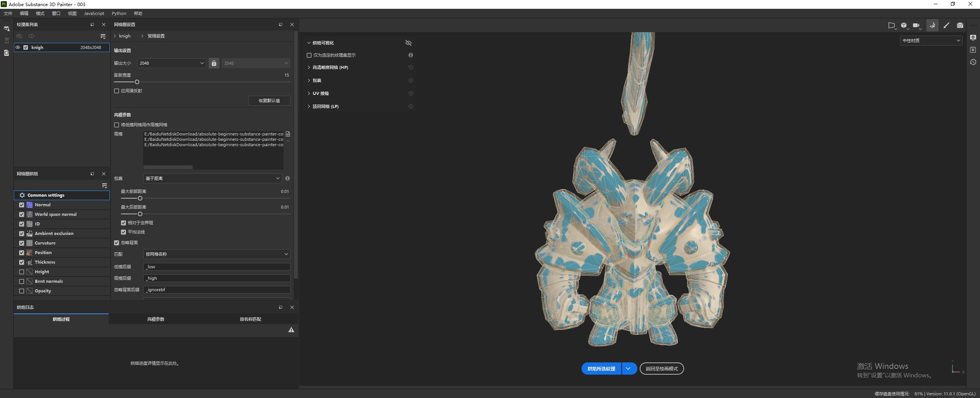Click 恢复默认值 reset button
Viewport: 980px width, 398px height.
(269, 101)
